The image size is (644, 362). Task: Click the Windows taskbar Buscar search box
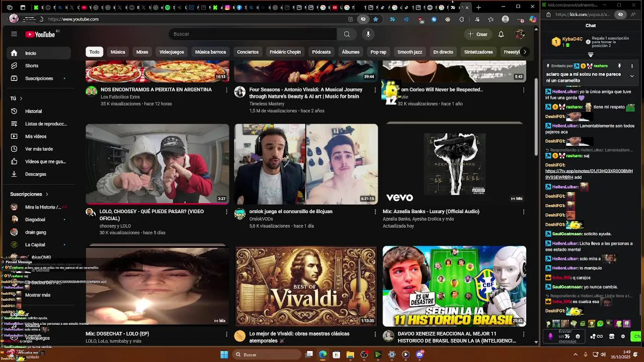267,354
